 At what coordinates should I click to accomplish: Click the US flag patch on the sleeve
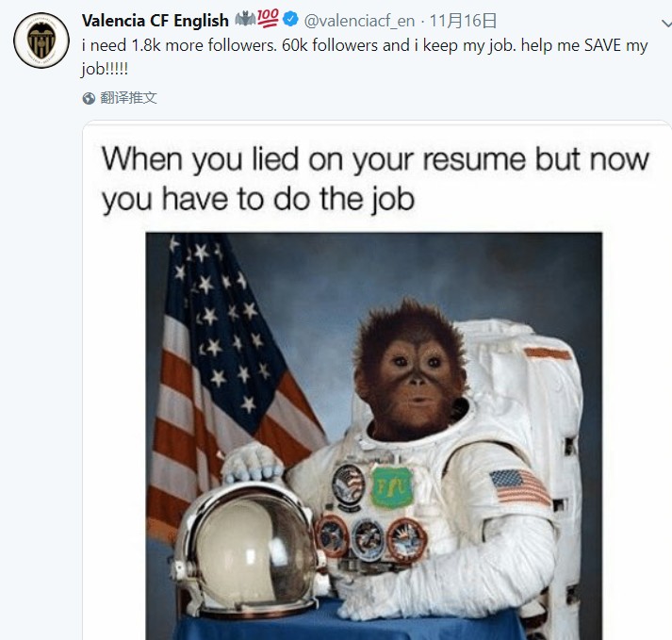(x=519, y=486)
